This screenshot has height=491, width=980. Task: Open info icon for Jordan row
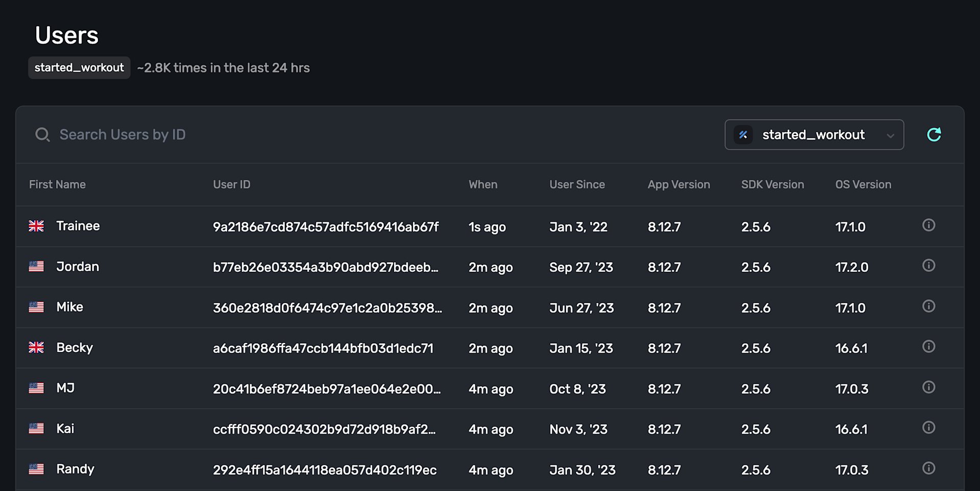tap(928, 266)
